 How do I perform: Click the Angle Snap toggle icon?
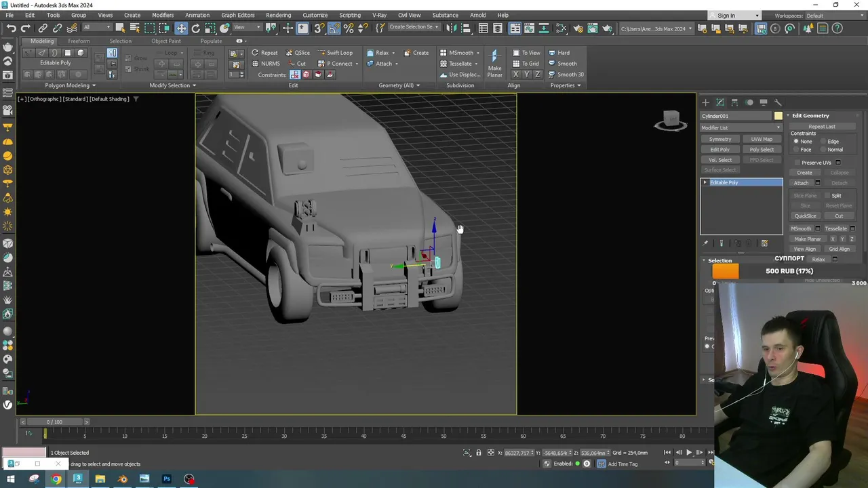(334, 28)
